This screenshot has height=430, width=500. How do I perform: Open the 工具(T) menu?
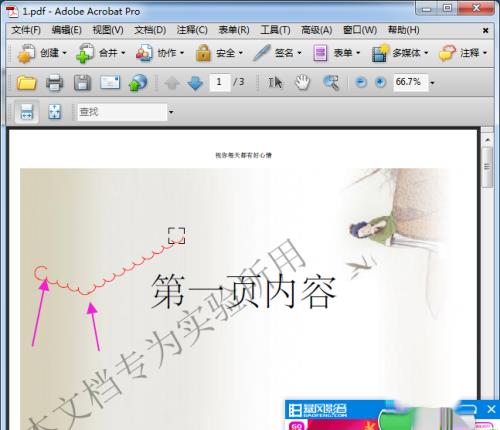click(275, 30)
